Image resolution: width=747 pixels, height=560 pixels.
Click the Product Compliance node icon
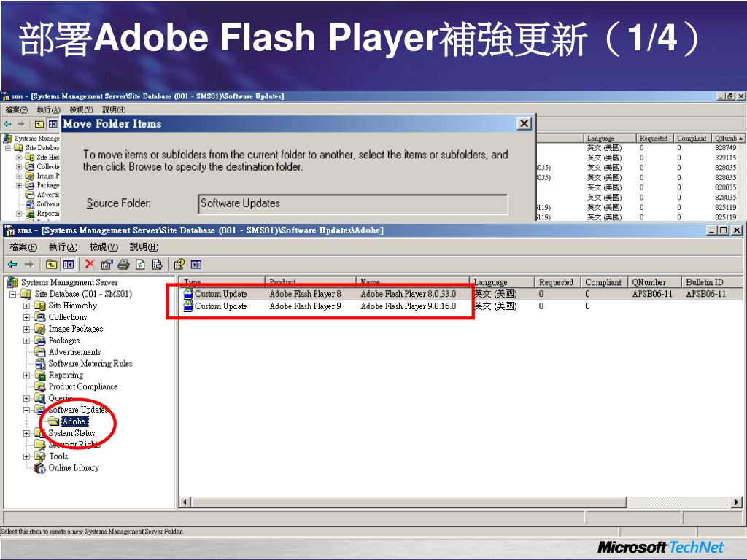pyautogui.click(x=40, y=386)
